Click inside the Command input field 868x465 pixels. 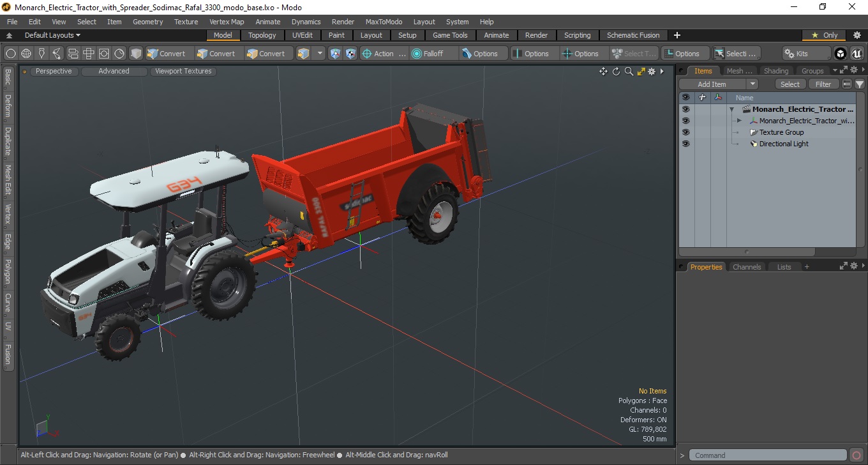tap(769, 455)
